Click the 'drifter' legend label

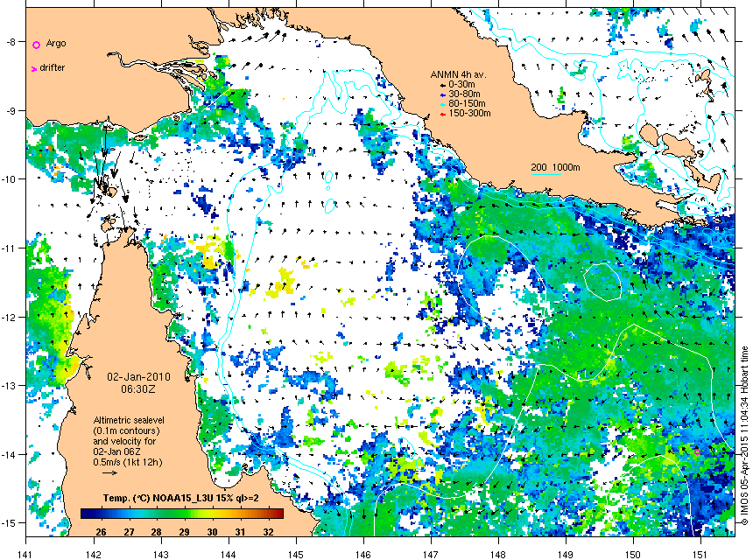(53, 67)
